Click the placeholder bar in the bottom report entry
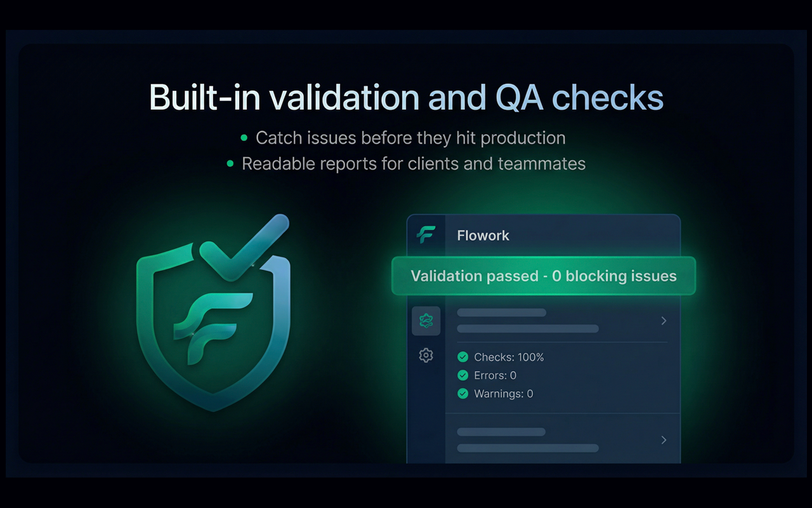Image resolution: width=812 pixels, height=508 pixels. click(x=501, y=431)
